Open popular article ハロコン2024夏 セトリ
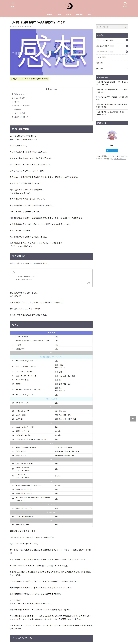Image resolution: width=138 pixels, height=644 pixels. click(x=112, y=83)
